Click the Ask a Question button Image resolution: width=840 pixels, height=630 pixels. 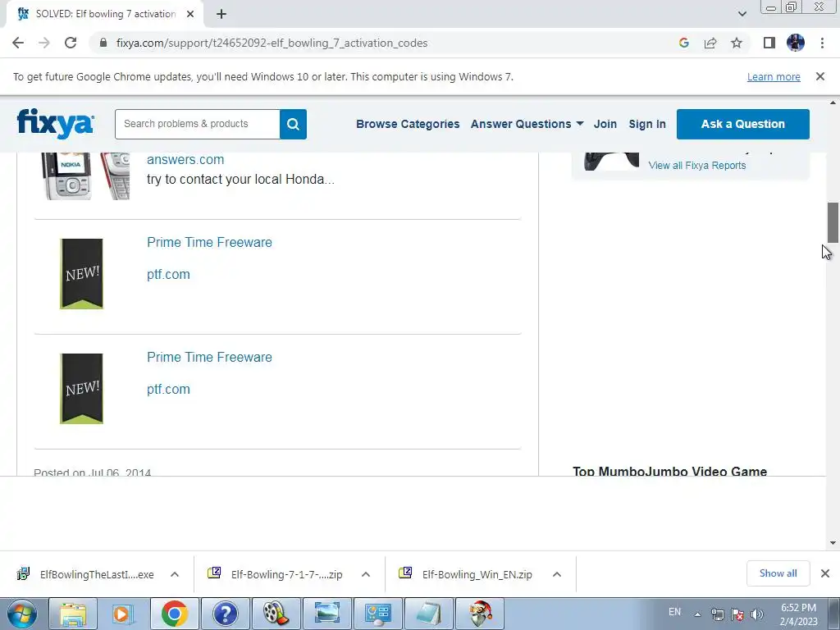coord(743,124)
